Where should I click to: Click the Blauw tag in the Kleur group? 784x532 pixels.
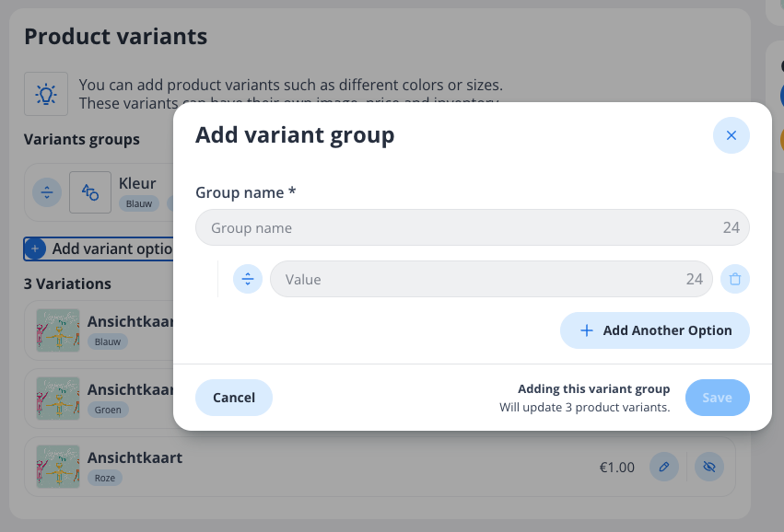click(x=138, y=204)
